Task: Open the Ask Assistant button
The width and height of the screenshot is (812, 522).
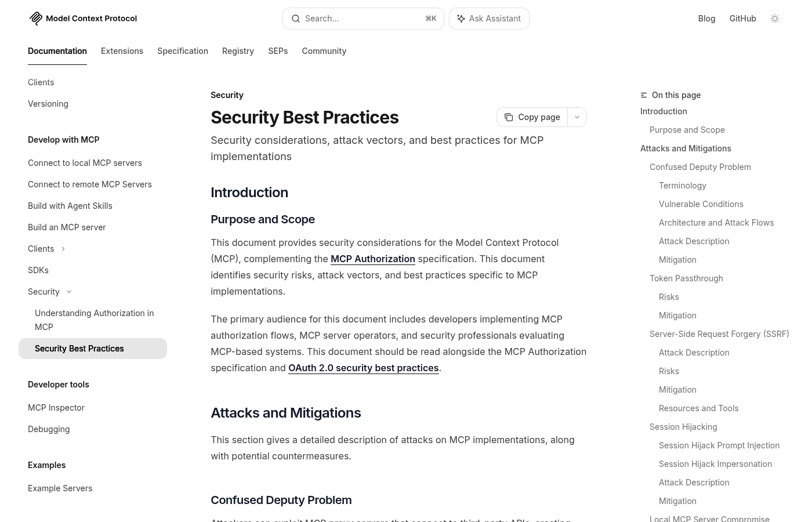Action: (x=489, y=19)
